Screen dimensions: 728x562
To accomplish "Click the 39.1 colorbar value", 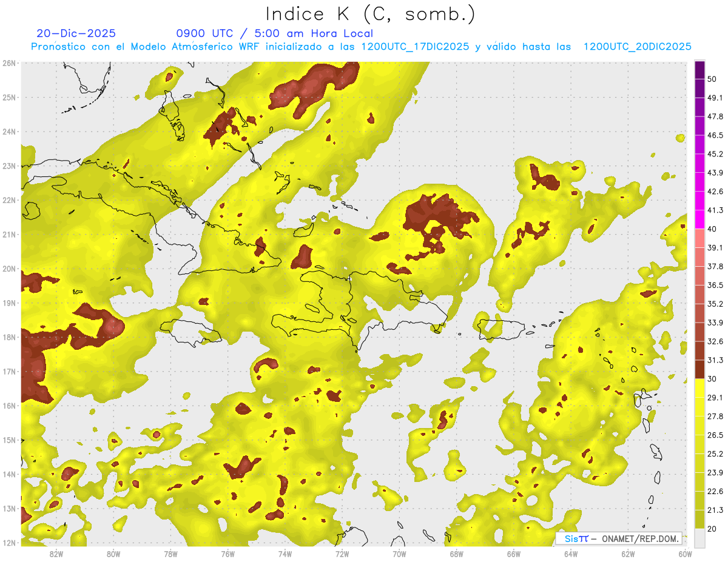I will (715, 248).
